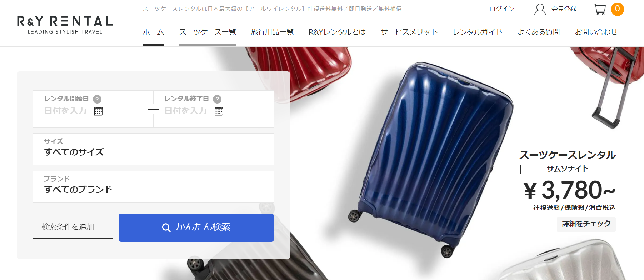Image resolution: width=644 pixels, height=280 pixels.
Task: Open calendar icon for rental start date
Action: point(99,111)
